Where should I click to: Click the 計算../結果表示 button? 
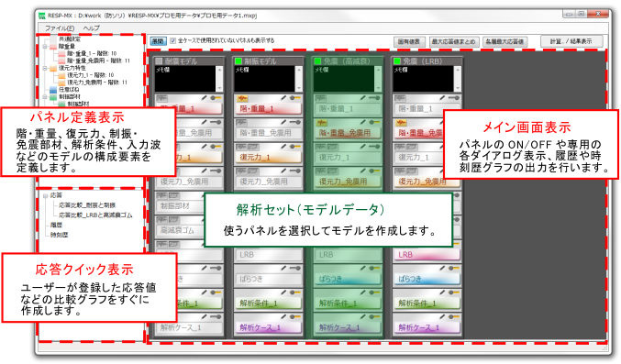pos(571,41)
